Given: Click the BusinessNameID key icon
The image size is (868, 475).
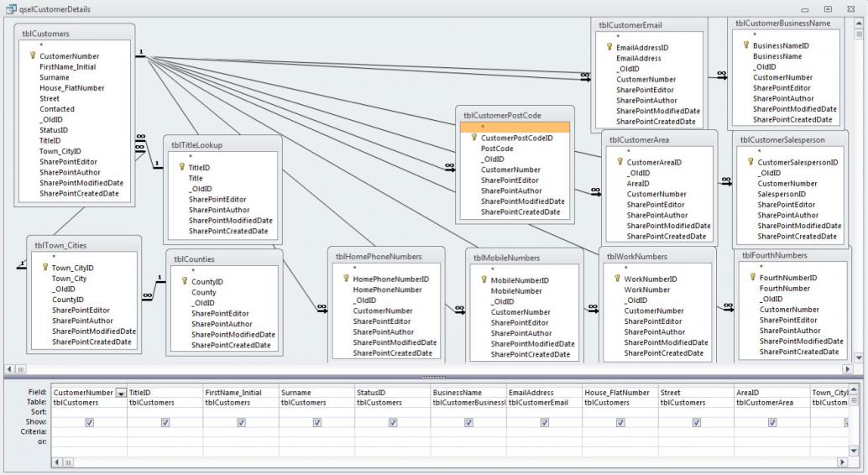Looking at the screenshot, I should pyautogui.click(x=746, y=44).
